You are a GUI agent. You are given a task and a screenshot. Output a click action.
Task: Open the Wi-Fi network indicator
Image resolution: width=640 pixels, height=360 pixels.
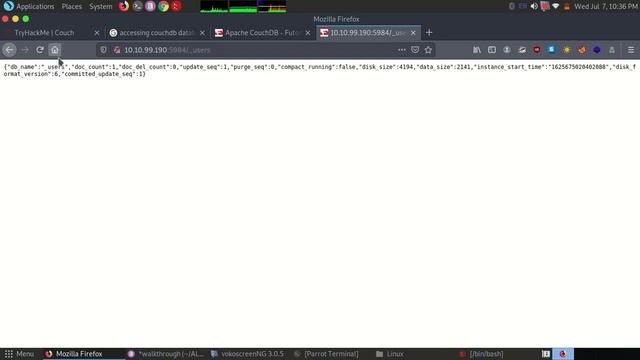pos(556,6)
